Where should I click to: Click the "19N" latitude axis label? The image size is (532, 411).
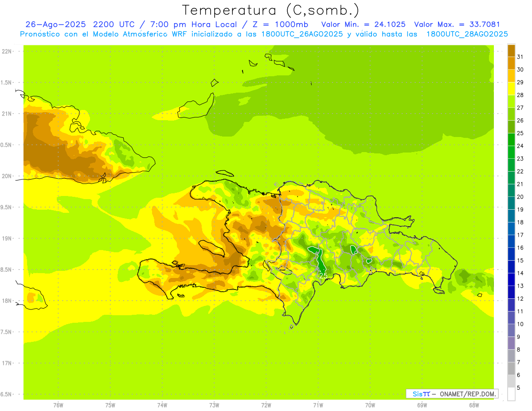coord(7,238)
